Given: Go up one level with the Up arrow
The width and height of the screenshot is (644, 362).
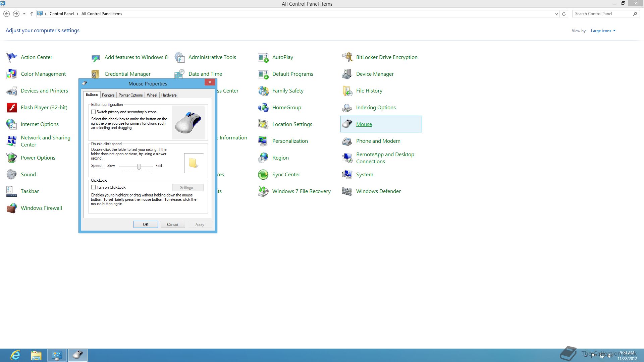Looking at the screenshot, I should 32,14.
